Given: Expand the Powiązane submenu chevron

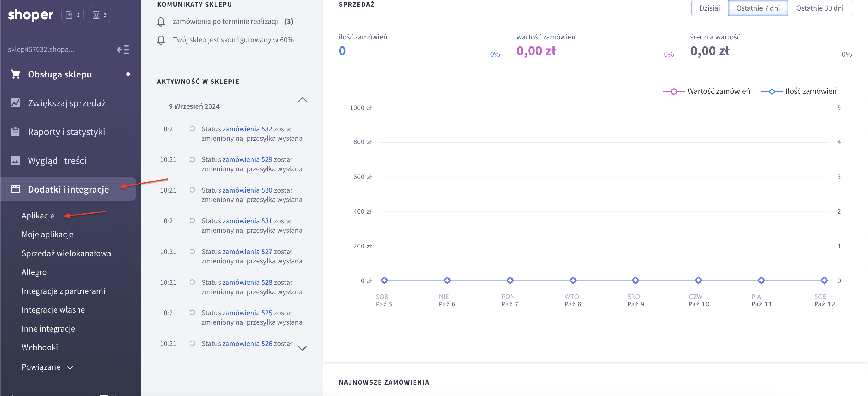Looking at the screenshot, I should click(x=70, y=367).
